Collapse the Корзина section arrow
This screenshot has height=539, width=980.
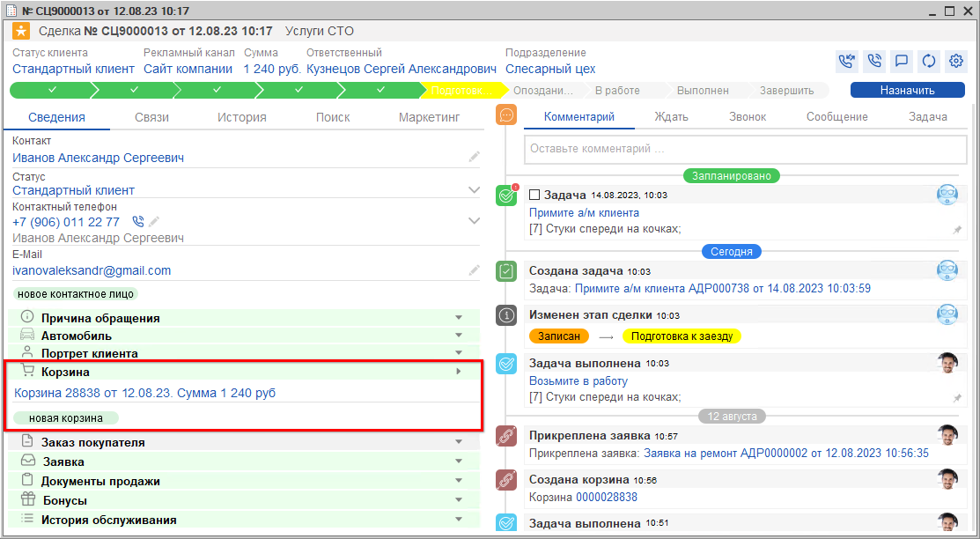coord(458,372)
